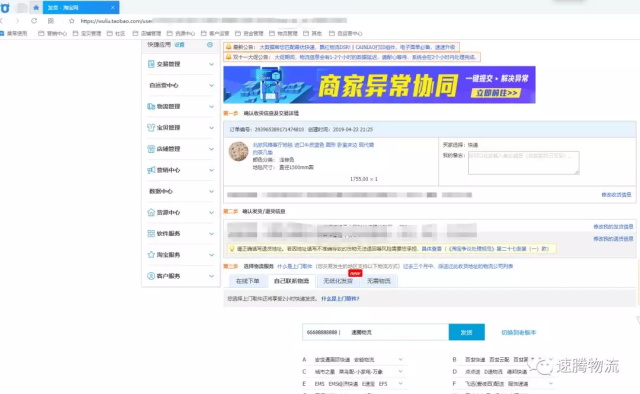Click the 交易管理 sidebar icon
The height and width of the screenshot is (394, 640).
pyautogui.click(x=151, y=64)
